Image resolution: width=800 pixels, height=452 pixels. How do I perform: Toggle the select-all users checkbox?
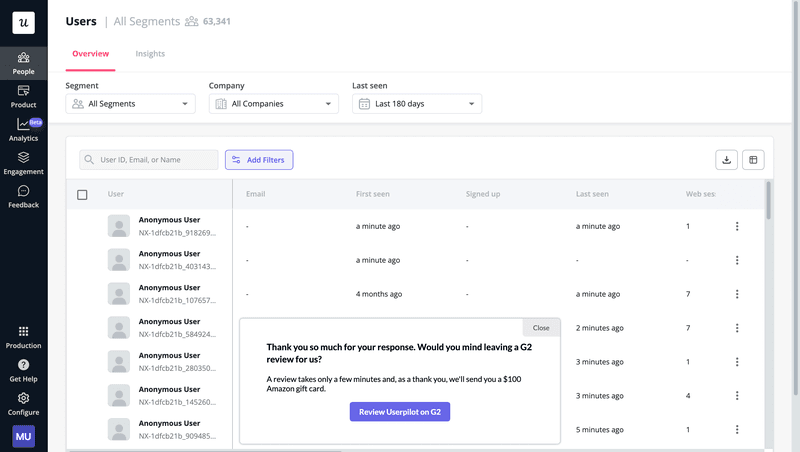(x=82, y=194)
